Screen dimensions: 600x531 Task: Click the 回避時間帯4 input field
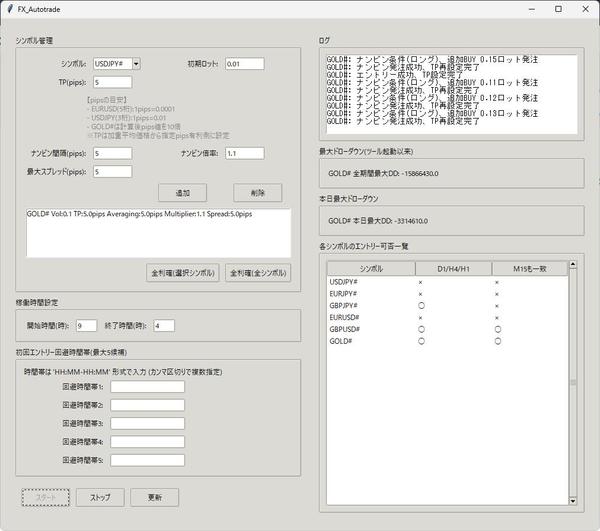(147, 442)
